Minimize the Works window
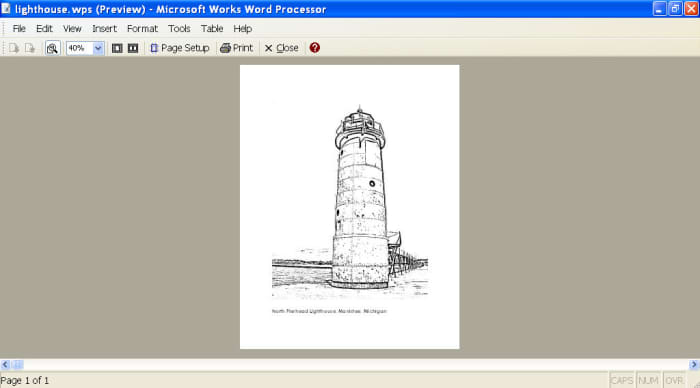This screenshot has height=388, width=700. click(x=659, y=8)
